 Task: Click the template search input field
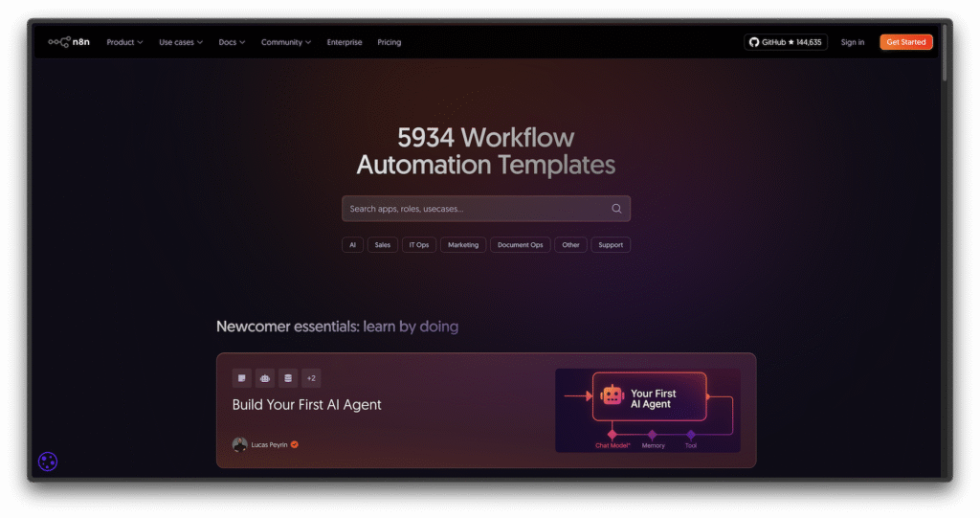coord(474,209)
